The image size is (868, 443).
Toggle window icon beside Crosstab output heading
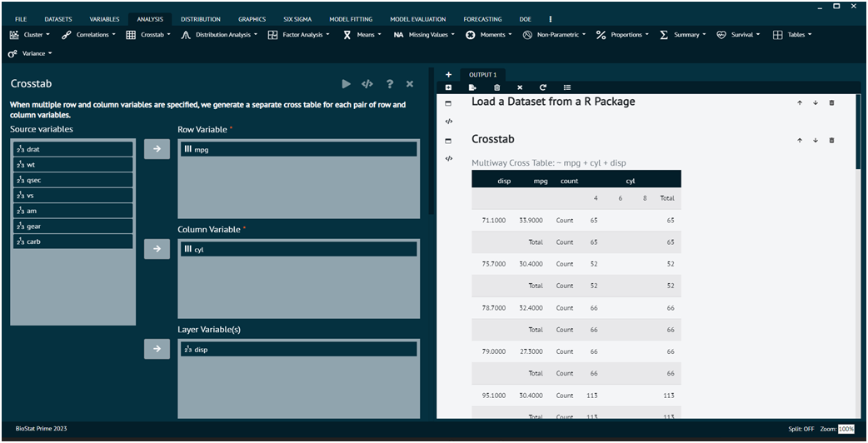448,141
